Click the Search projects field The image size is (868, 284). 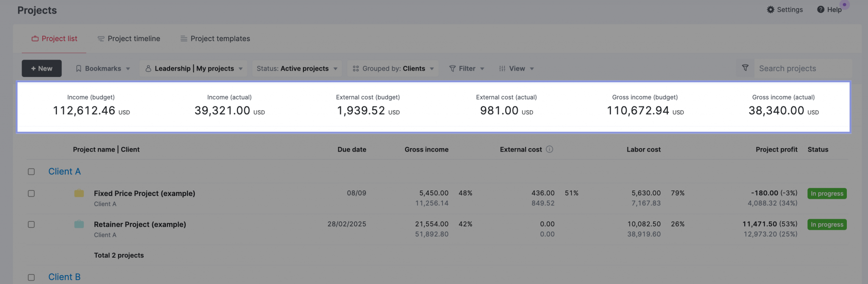coord(803,69)
